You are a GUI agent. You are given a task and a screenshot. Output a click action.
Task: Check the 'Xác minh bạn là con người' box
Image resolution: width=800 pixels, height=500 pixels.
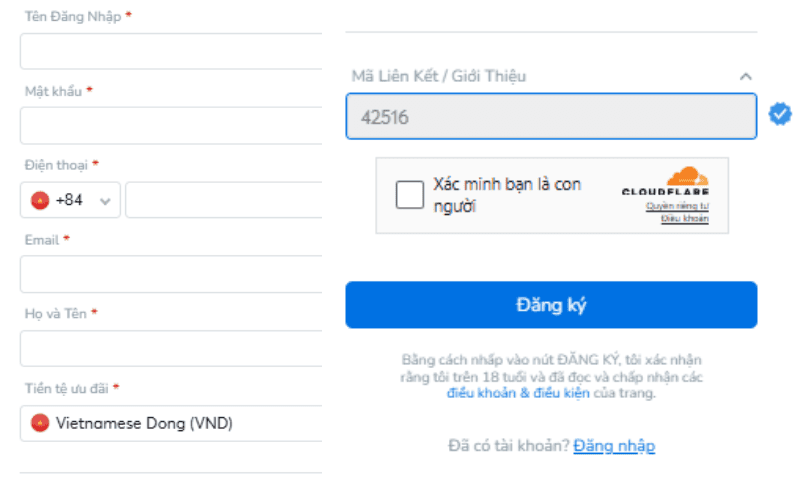[x=410, y=194]
